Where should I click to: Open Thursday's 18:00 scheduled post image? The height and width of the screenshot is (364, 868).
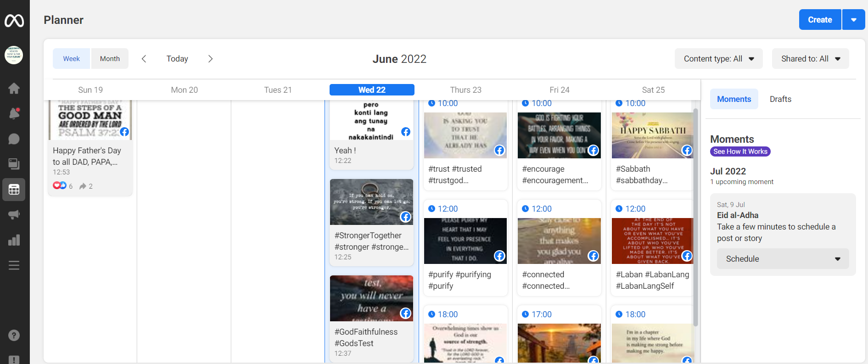(465, 343)
